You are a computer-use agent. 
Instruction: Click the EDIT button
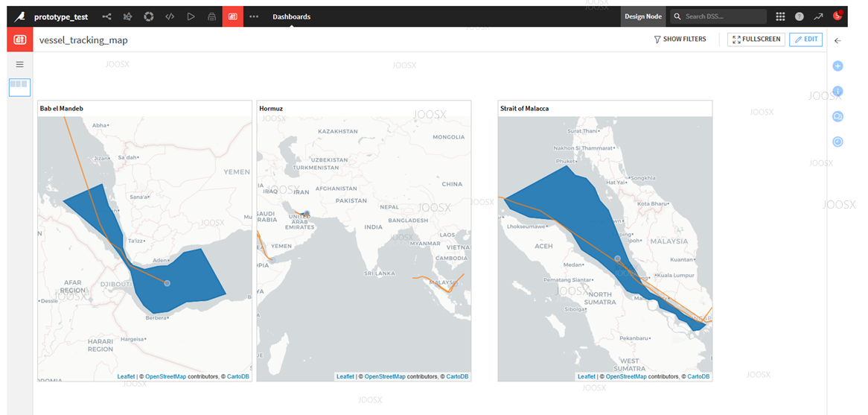pos(806,39)
